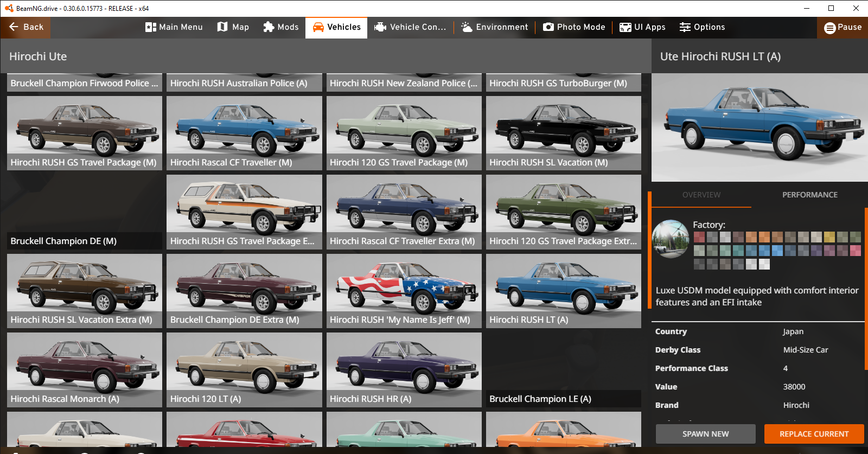Select Hirochi RUSH GS TurboBurger (M) tile
The height and width of the screenshot is (454, 868).
tap(564, 82)
